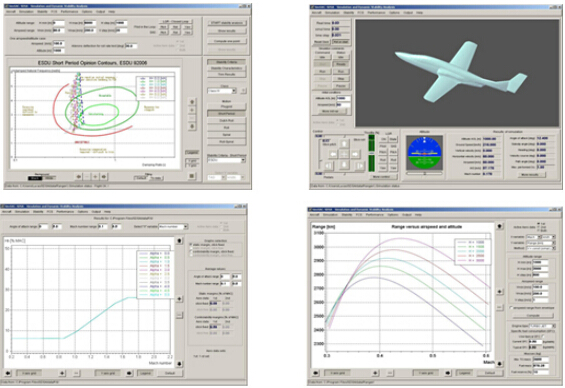Click the START stability analysis button
Screen dimensions: 565x388
[227, 23]
